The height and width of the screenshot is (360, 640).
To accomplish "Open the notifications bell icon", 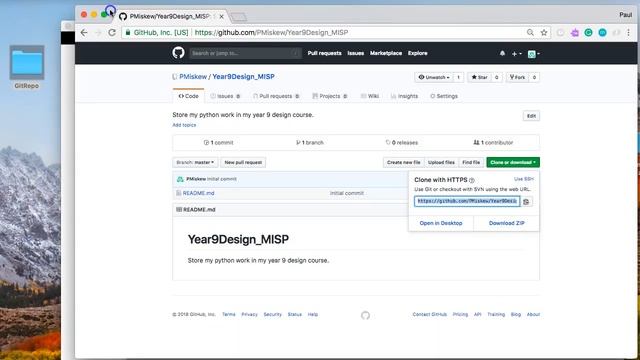I will pyautogui.click(x=502, y=53).
